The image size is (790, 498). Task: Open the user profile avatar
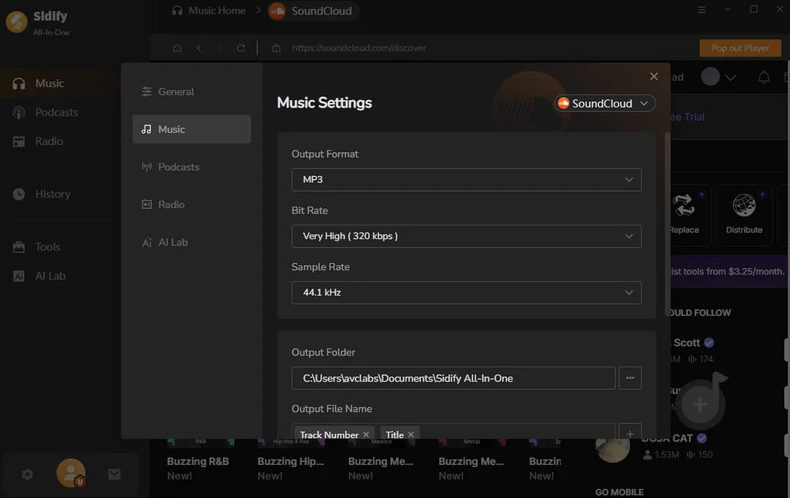(x=71, y=473)
